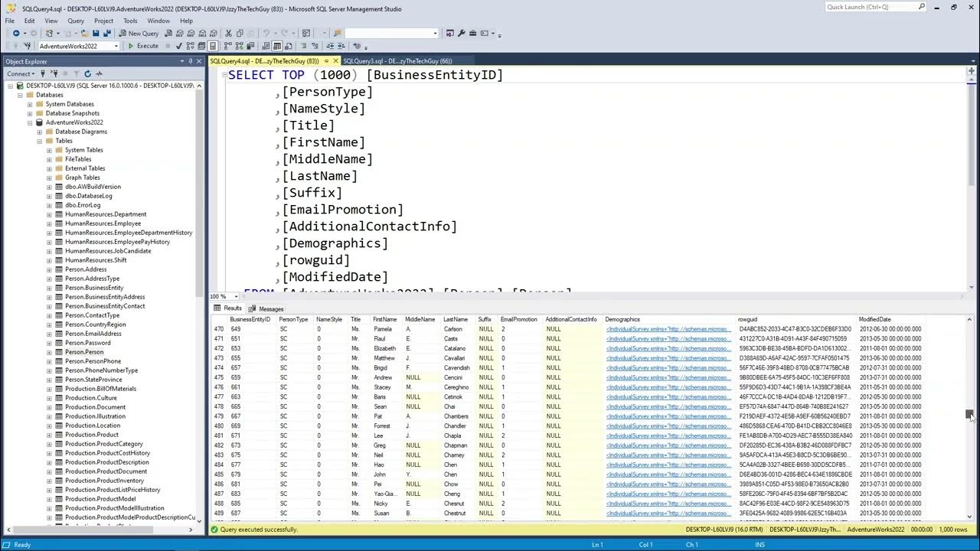Viewport: 980px width, 551px height.
Task: Open Demographics XML link for Chapman row
Action: (668, 445)
